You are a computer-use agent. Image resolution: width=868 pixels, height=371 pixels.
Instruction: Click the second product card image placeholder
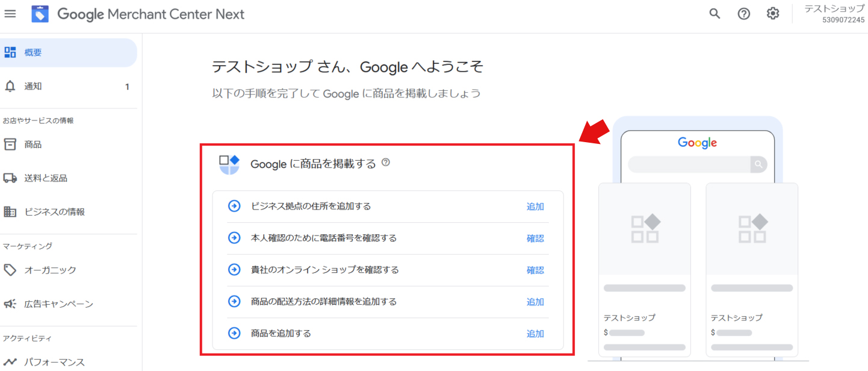(752, 229)
